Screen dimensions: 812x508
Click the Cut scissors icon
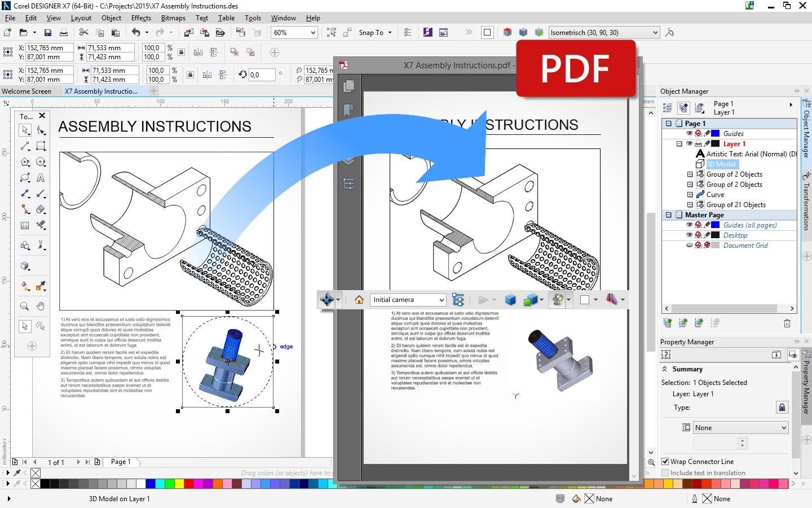coord(84,33)
